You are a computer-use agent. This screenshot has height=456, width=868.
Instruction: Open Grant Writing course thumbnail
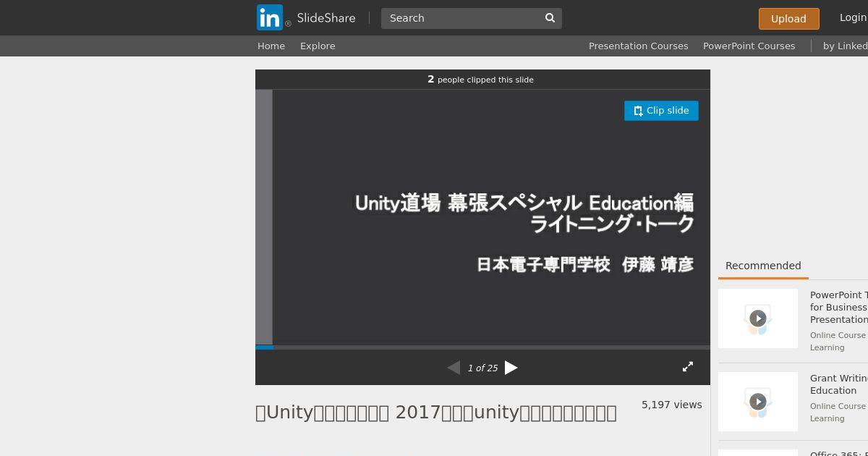pos(758,402)
